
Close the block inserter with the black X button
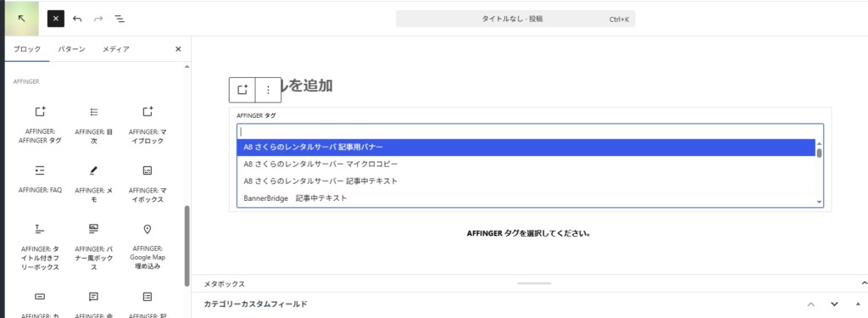tap(56, 19)
